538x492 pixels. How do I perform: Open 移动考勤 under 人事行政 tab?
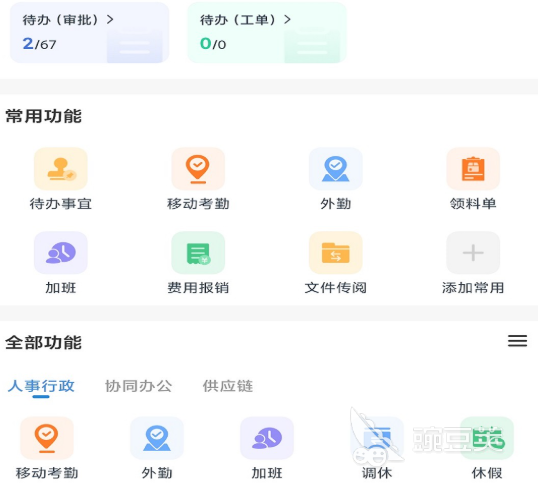pyautogui.click(x=47, y=438)
